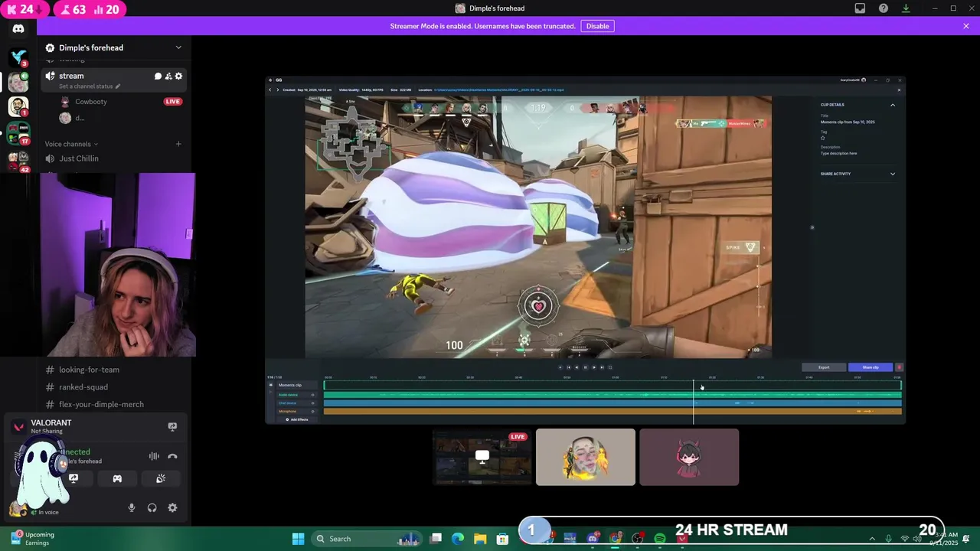Toggle Audio device track visibility
This screenshot has width=980, height=551.
[x=312, y=395]
